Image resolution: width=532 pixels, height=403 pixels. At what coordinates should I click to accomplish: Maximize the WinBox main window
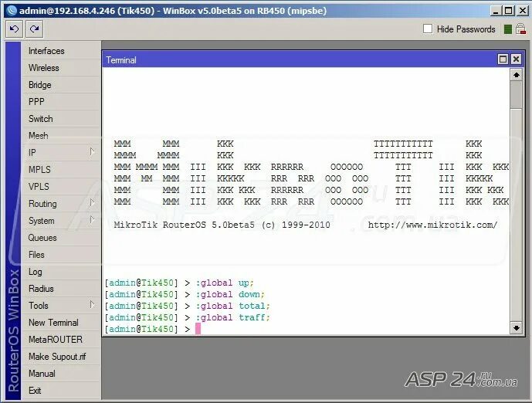[508, 11]
